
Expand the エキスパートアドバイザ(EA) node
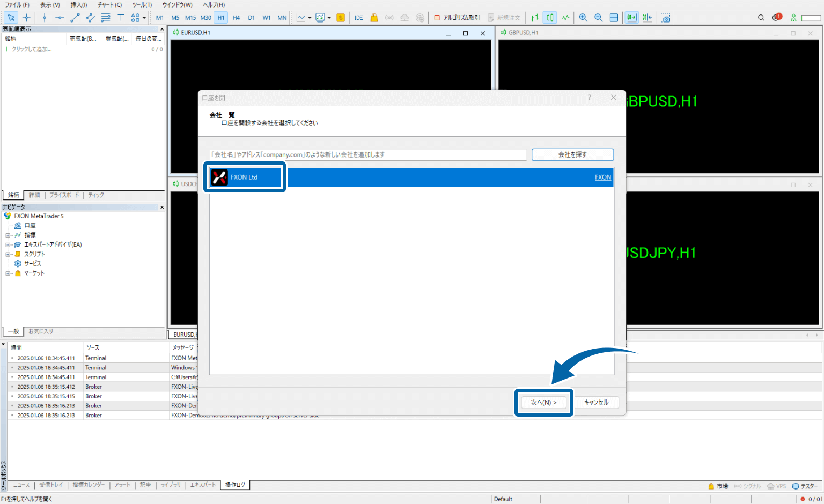(8, 245)
